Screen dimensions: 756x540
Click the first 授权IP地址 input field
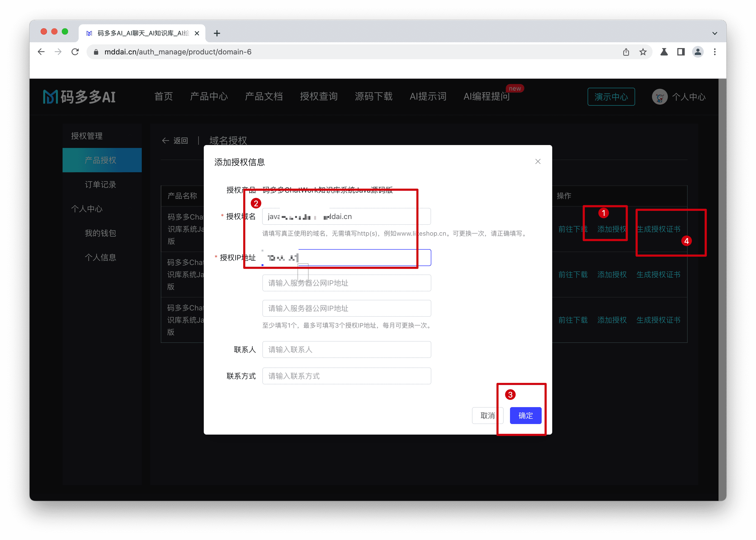346,258
